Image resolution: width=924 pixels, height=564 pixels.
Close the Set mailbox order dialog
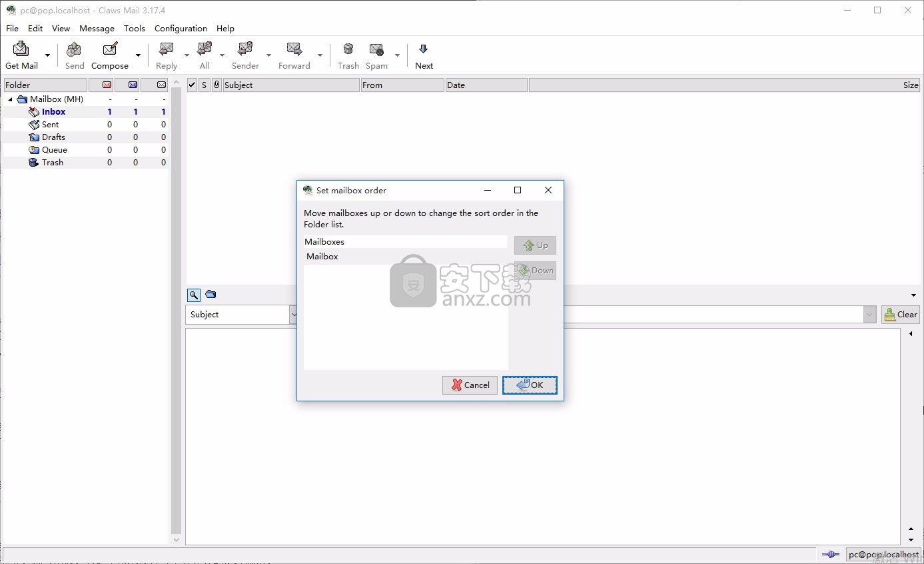click(x=548, y=190)
